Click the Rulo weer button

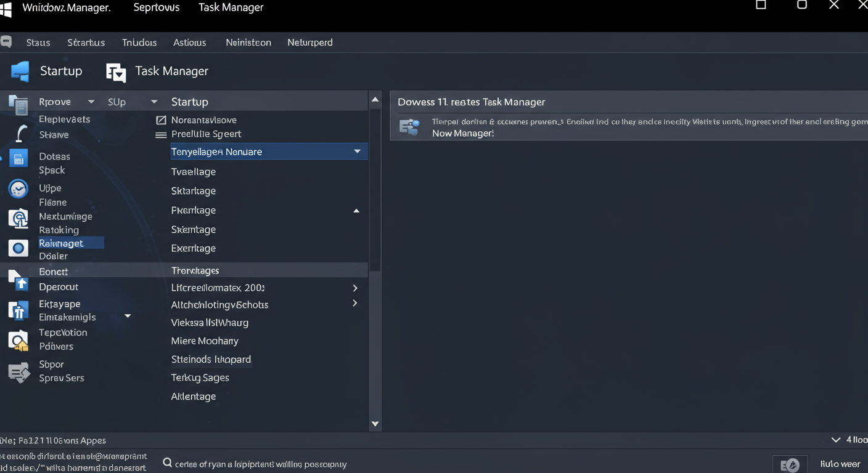840,464
